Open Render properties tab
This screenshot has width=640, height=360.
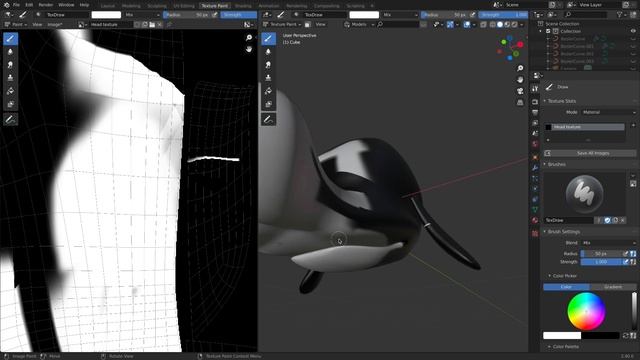(x=535, y=102)
